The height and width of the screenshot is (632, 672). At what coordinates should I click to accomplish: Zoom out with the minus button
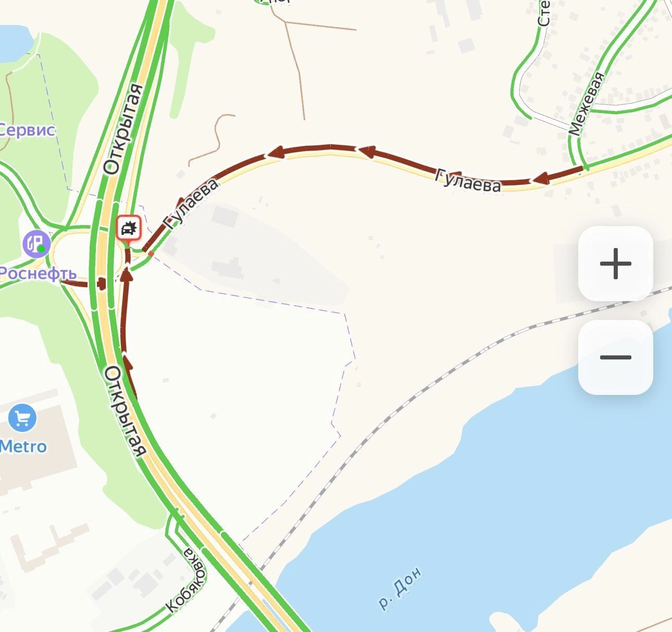[615, 357]
